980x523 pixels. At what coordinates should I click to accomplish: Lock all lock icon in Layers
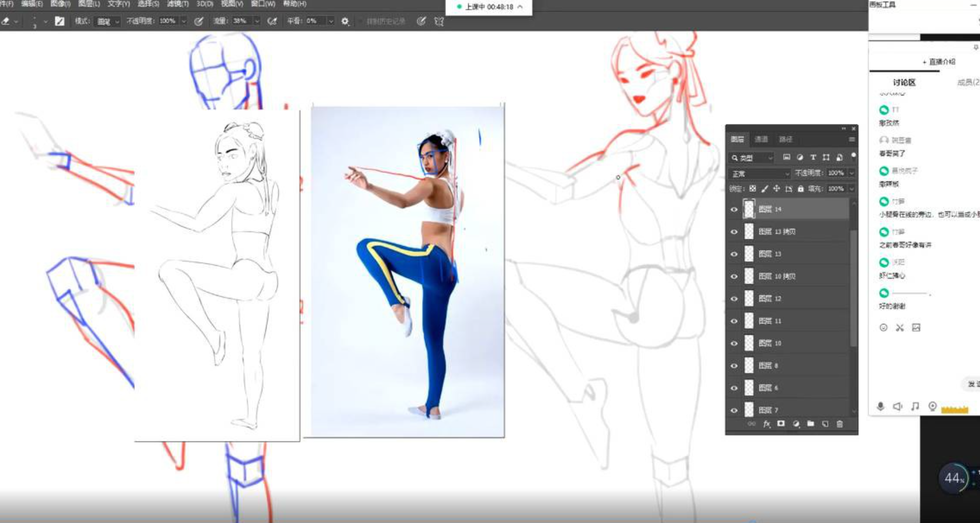(800, 189)
